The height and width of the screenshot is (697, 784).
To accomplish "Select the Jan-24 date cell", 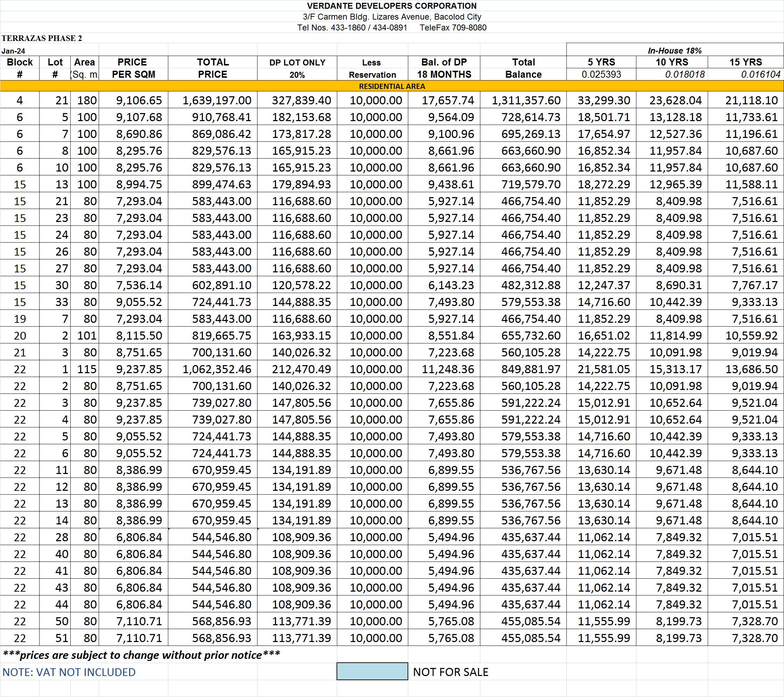I will 13,51.
